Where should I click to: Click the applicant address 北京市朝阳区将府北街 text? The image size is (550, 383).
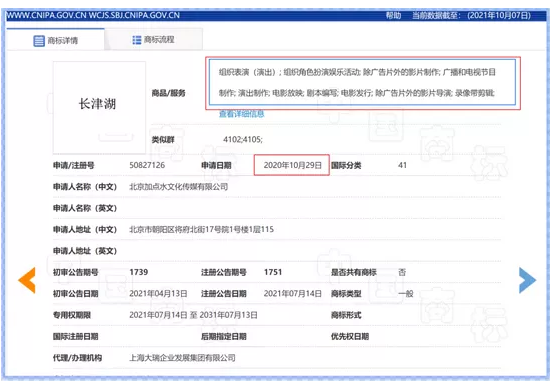[x=201, y=229]
